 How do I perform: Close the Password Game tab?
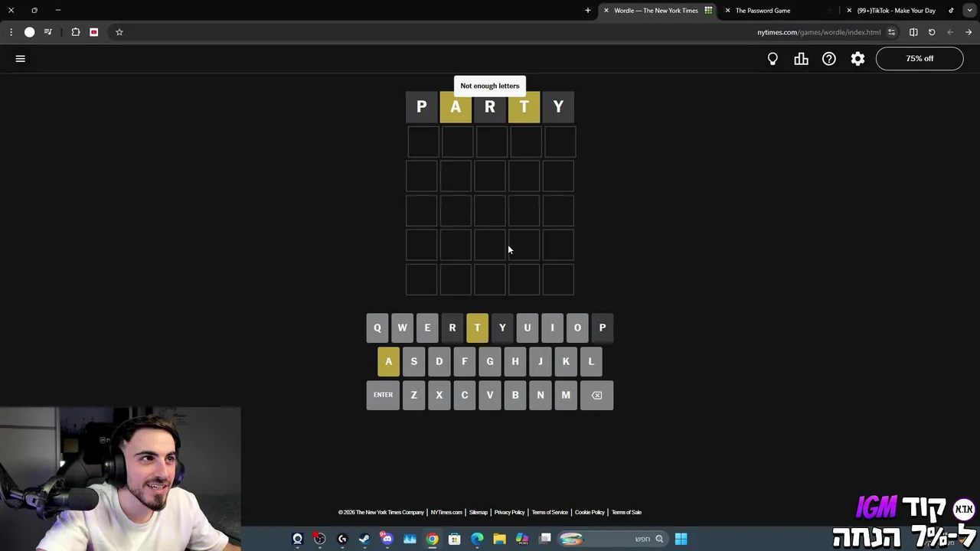click(x=727, y=11)
